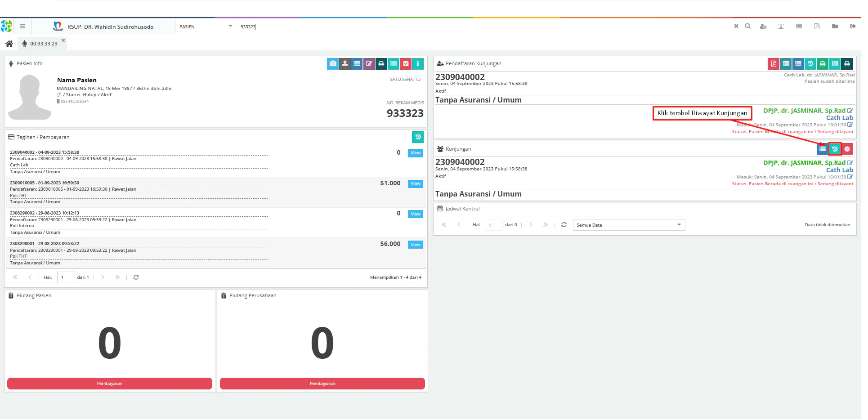Click Pembayaran under Piutang Pasien
868x420 pixels.
pos(110,384)
